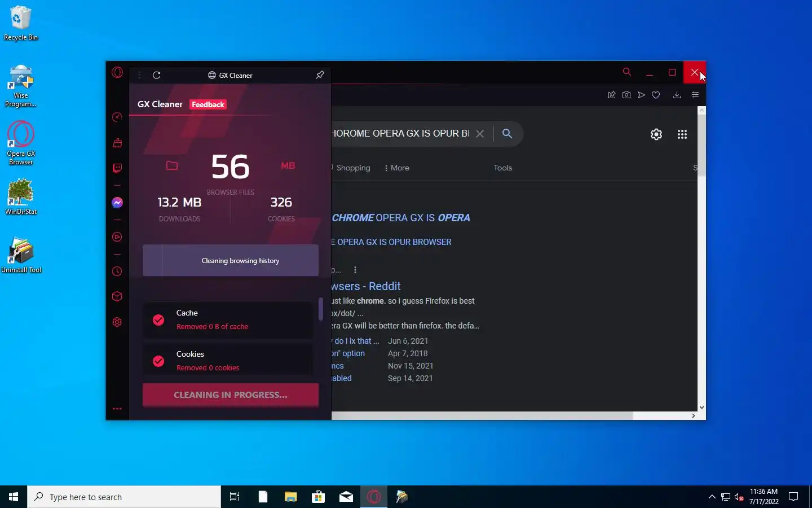The height and width of the screenshot is (508, 812).
Task: Expand the More search filters
Action: pyautogui.click(x=397, y=168)
